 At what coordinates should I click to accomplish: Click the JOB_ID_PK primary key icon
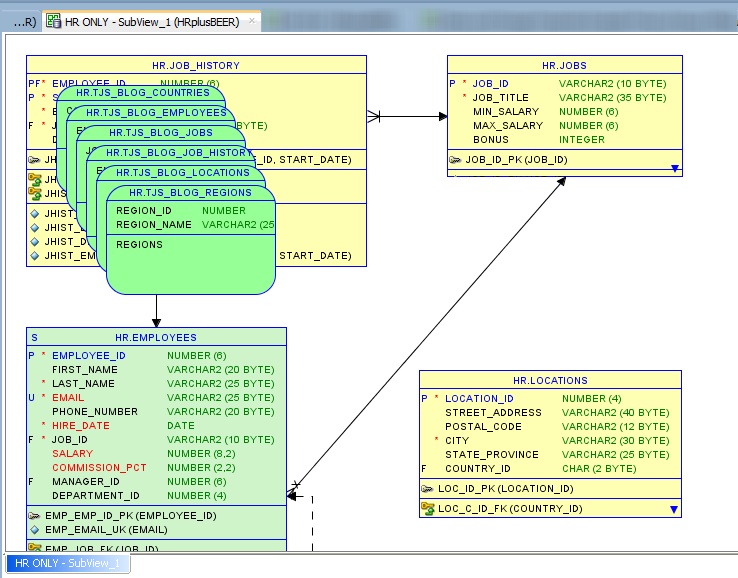coord(455,160)
